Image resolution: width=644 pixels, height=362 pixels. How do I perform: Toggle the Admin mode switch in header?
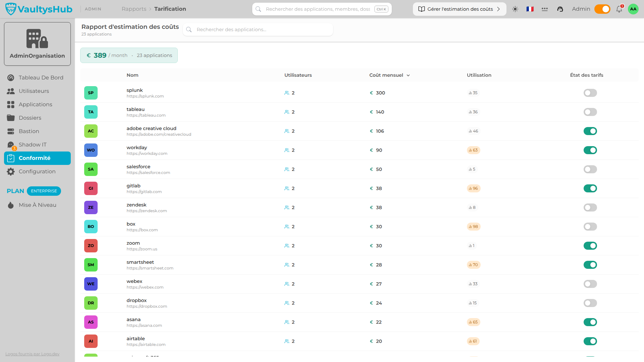tap(602, 9)
